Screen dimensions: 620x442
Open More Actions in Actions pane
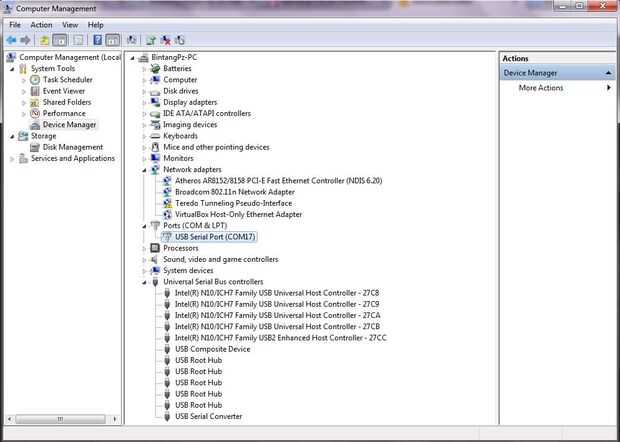point(541,88)
